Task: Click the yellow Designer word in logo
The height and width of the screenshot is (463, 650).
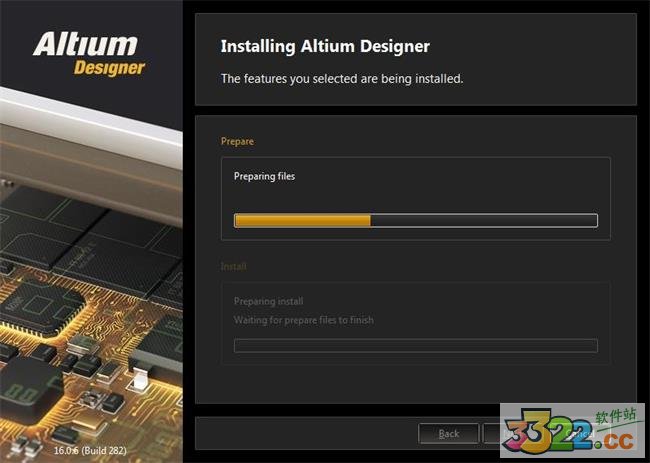Action: click(x=109, y=68)
